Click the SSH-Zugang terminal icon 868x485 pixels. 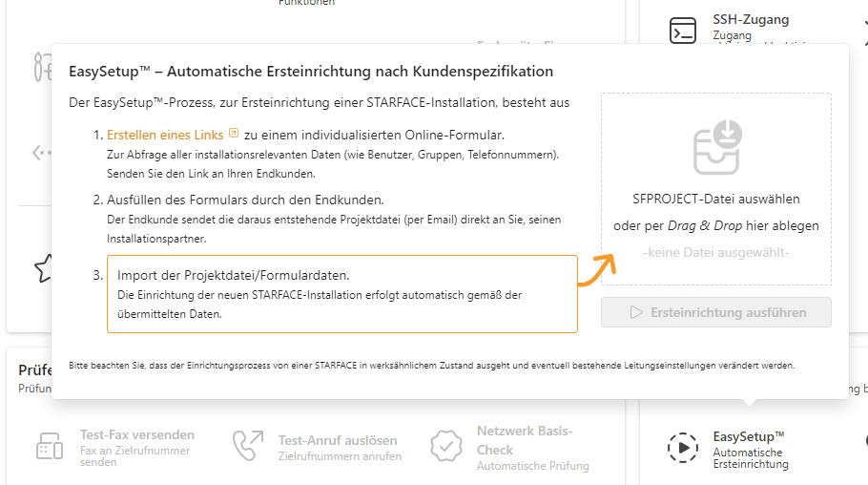(683, 31)
